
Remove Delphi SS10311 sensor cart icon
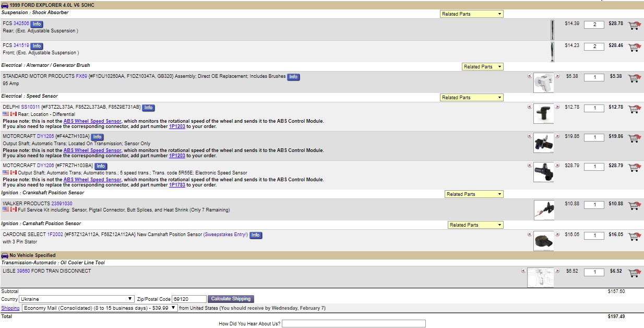click(x=634, y=108)
